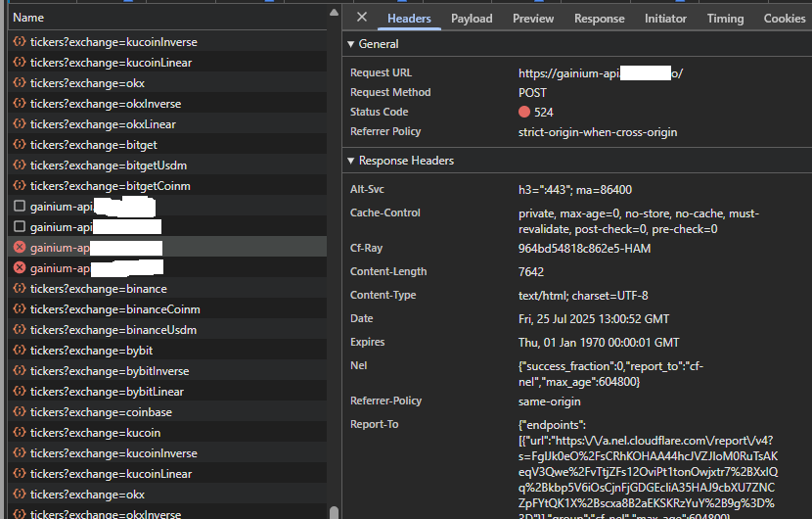Click the Status Code label
Screen dimensions: 812x519
click(379, 112)
